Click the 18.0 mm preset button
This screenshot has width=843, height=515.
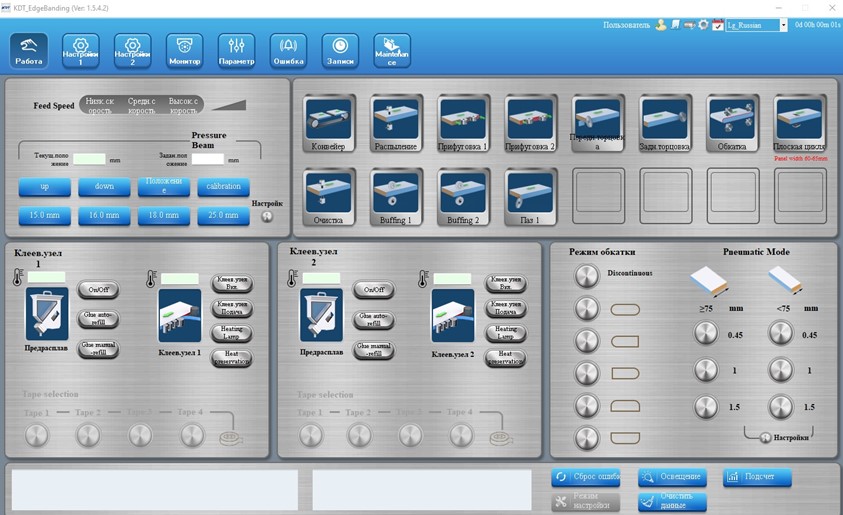tap(164, 215)
